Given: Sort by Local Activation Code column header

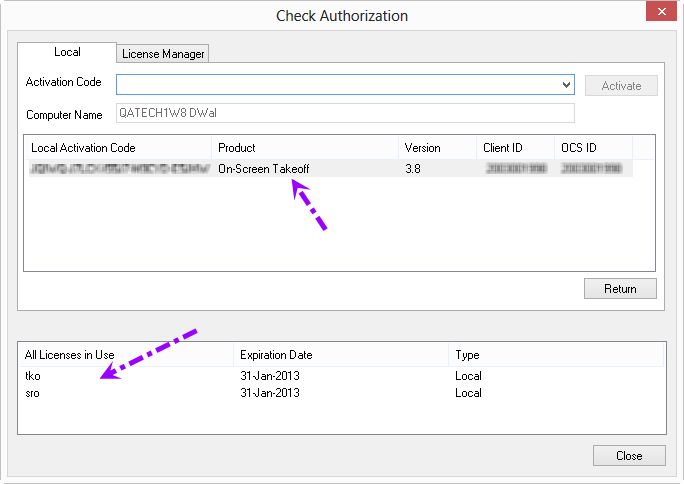Looking at the screenshot, I should point(118,148).
